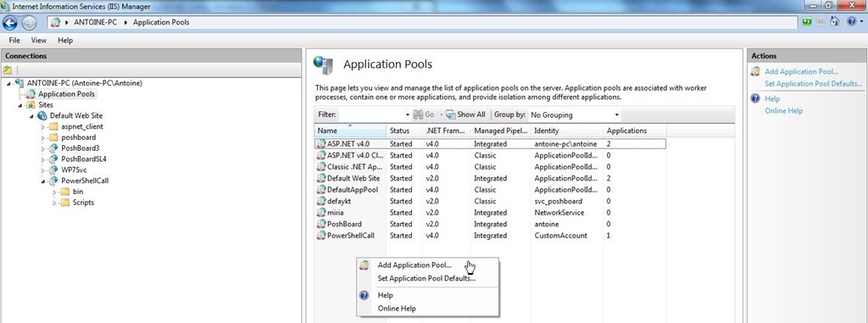The image size is (868, 323).
Task: Select the defaykt pool row
Action: pyautogui.click(x=490, y=201)
